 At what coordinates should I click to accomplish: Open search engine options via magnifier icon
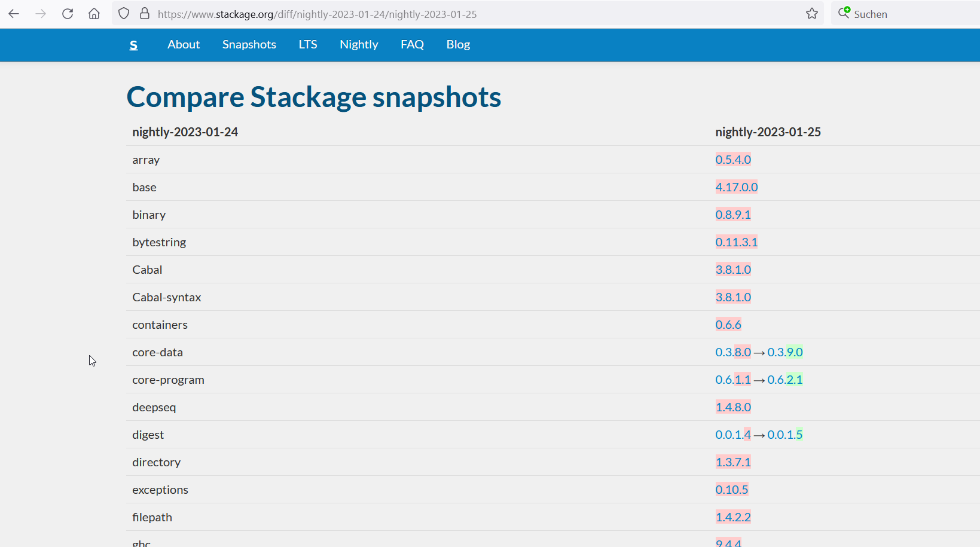click(845, 13)
